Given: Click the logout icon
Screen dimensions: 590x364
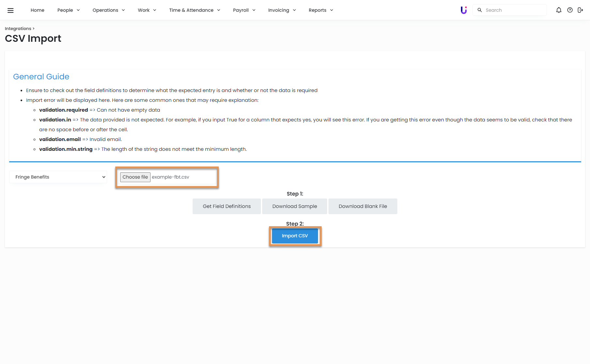Looking at the screenshot, I should (x=580, y=10).
